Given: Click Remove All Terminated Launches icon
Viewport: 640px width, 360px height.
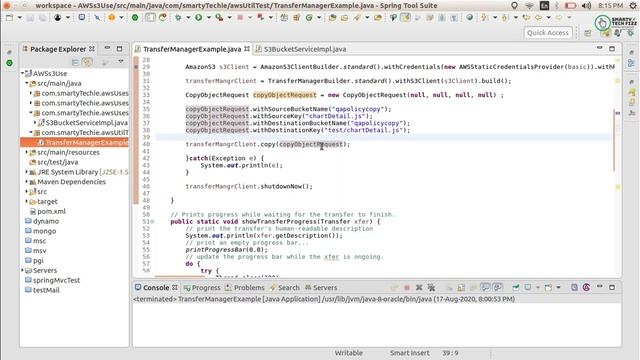Looking at the screenshot, I should (x=431, y=288).
